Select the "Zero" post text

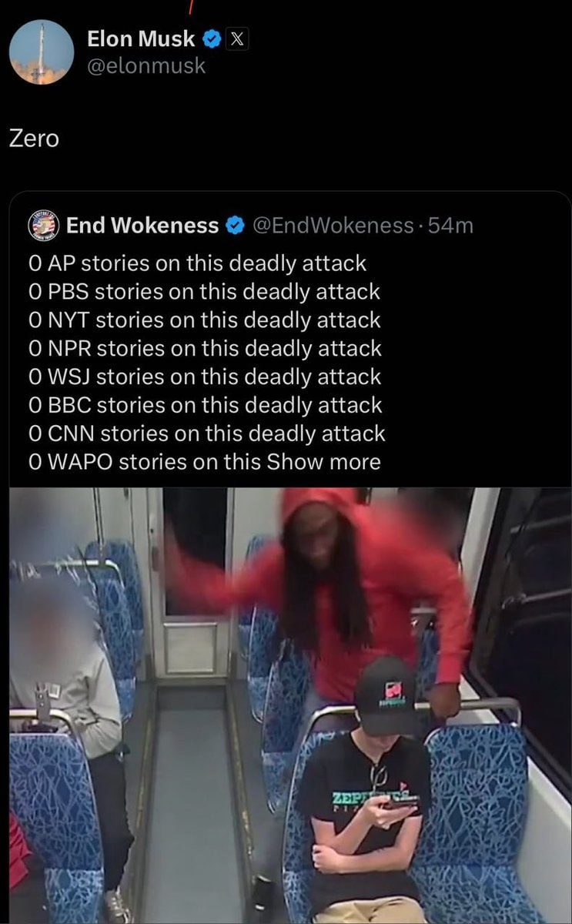pos(34,139)
